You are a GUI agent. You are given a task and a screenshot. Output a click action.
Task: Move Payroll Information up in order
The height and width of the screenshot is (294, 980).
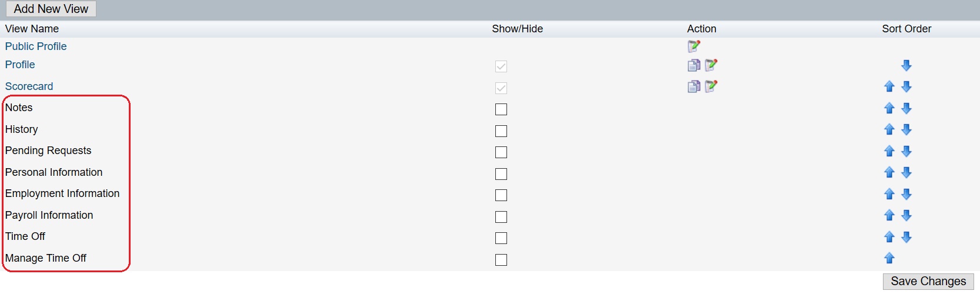[889, 215]
